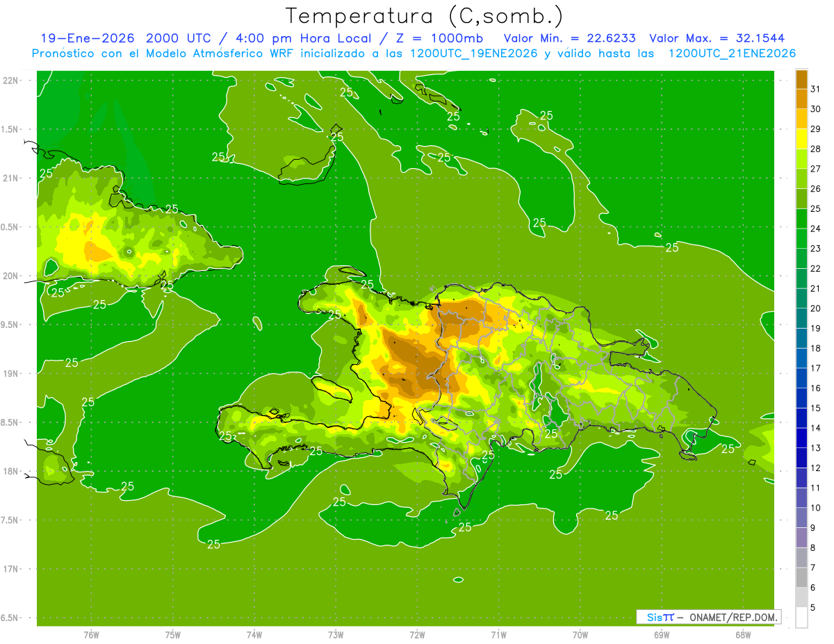The height and width of the screenshot is (644, 834).
Task: Click the "SisTT - ONAMET/REP.DOM." credit label
Action: coord(708,617)
